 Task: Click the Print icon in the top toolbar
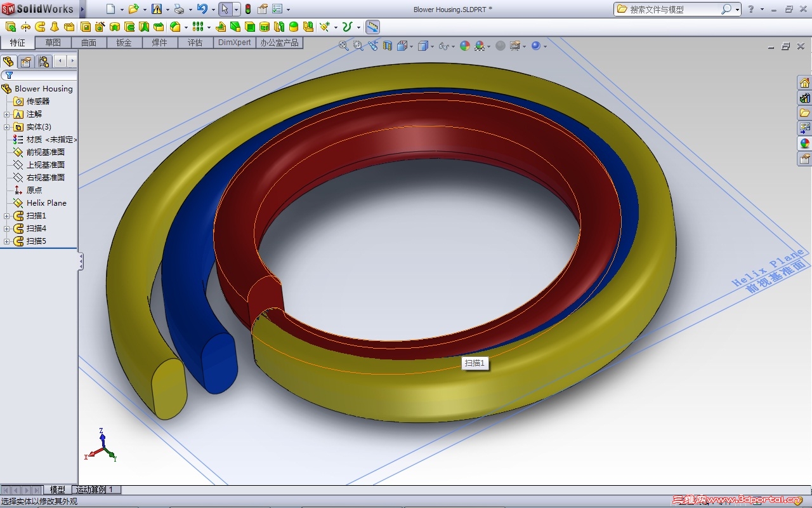pos(179,9)
